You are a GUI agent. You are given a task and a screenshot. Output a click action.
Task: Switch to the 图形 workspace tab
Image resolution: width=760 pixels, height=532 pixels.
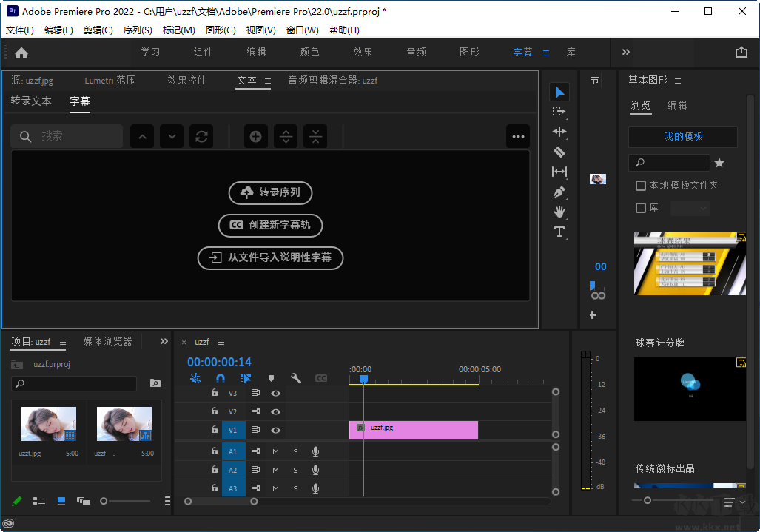click(x=468, y=52)
